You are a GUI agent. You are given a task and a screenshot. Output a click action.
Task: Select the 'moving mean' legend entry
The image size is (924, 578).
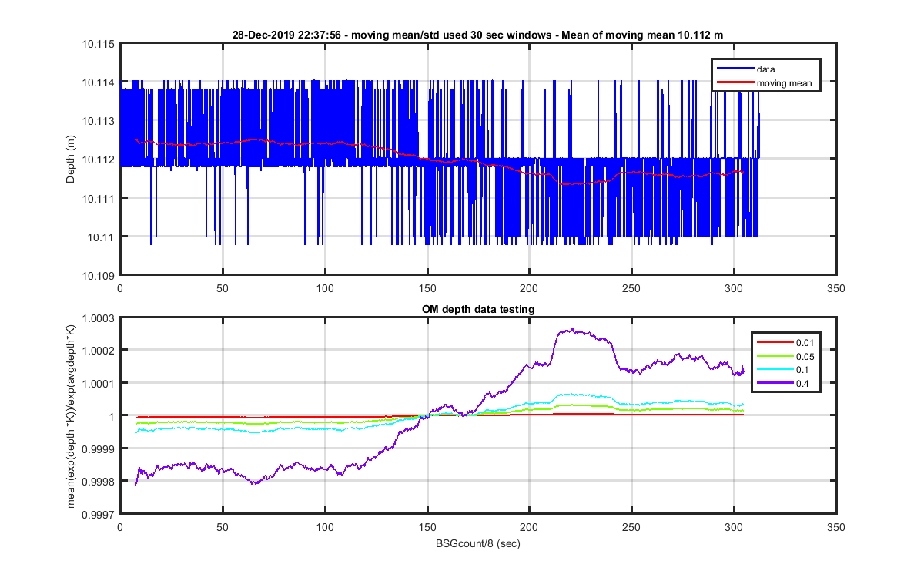click(x=784, y=82)
